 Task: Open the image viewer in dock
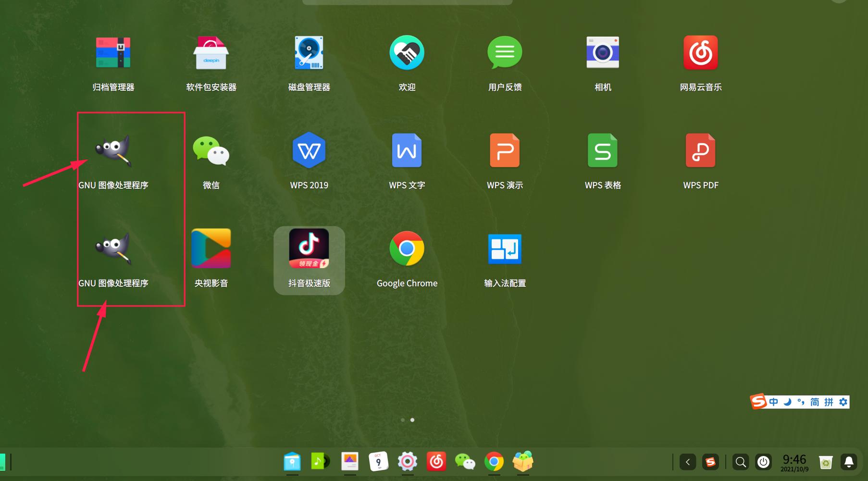point(350,462)
